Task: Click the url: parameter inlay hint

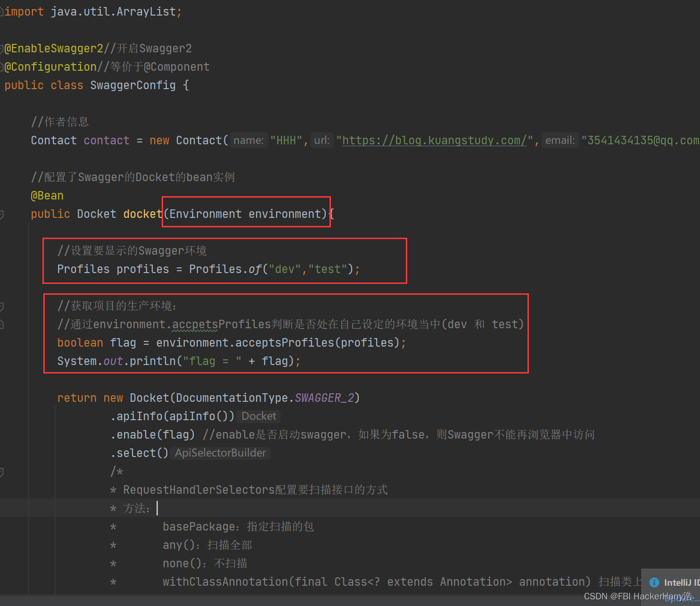Action: (322, 141)
